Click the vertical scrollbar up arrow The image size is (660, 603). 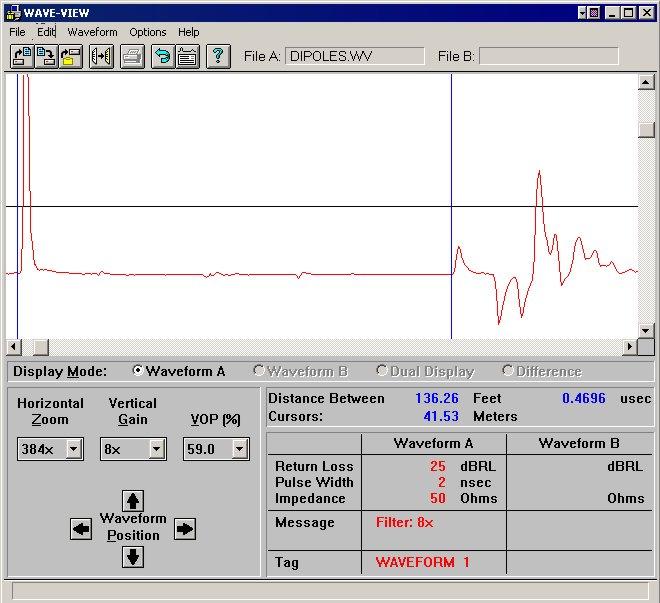(646, 82)
